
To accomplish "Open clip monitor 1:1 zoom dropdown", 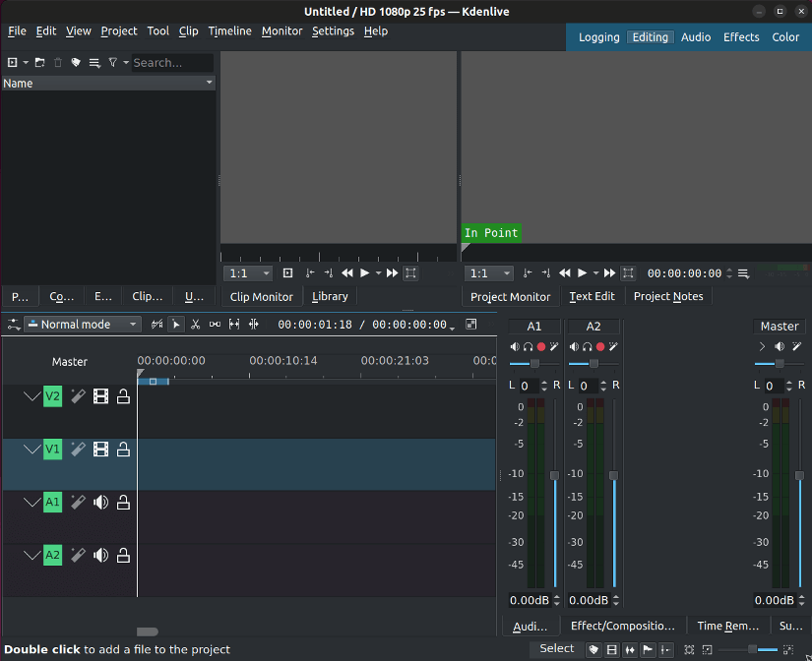I will click(x=248, y=273).
